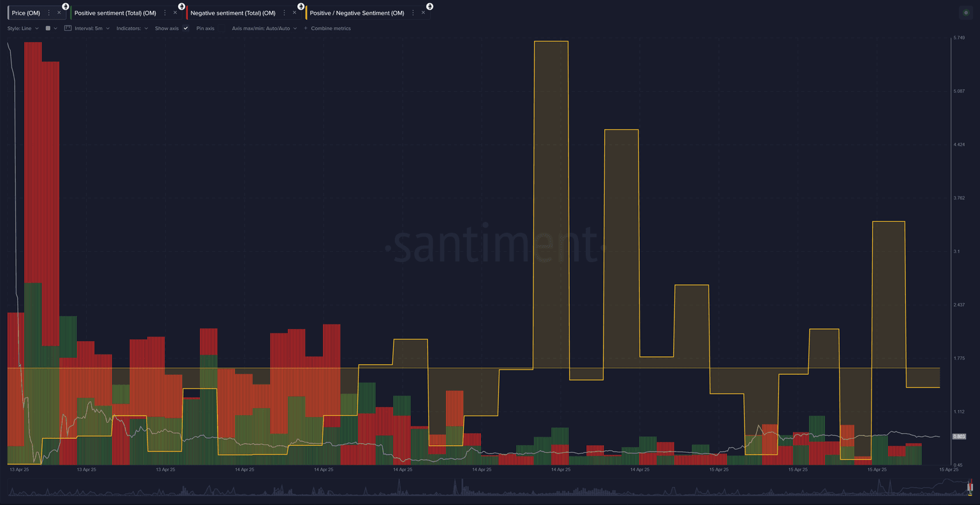Expand the Style: Line dropdown
Screen dimensions: 980x505
(x=23, y=28)
